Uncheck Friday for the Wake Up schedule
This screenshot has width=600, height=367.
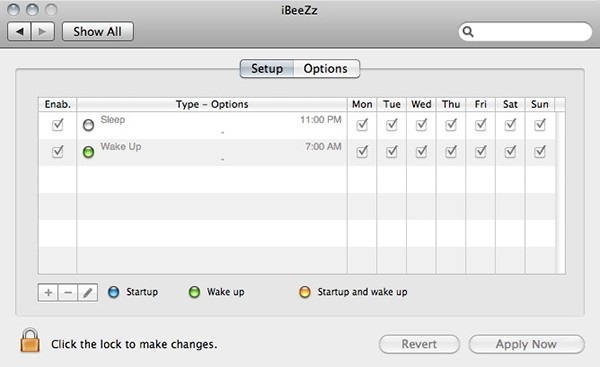[x=481, y=152]
